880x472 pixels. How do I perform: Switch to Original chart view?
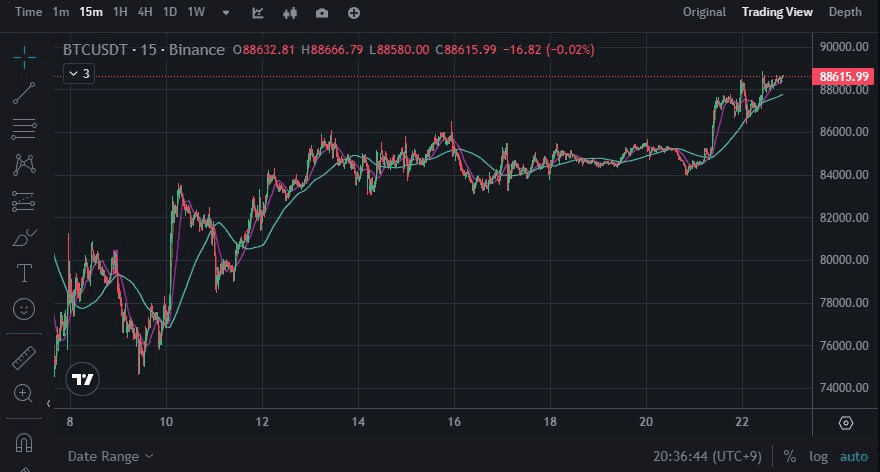[704, 12]
